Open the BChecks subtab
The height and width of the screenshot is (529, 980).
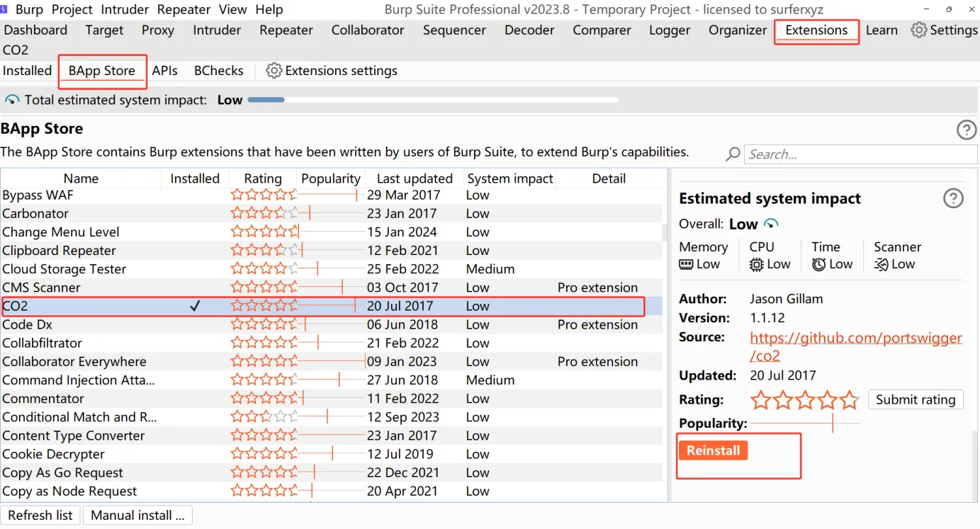coord(219,71)
